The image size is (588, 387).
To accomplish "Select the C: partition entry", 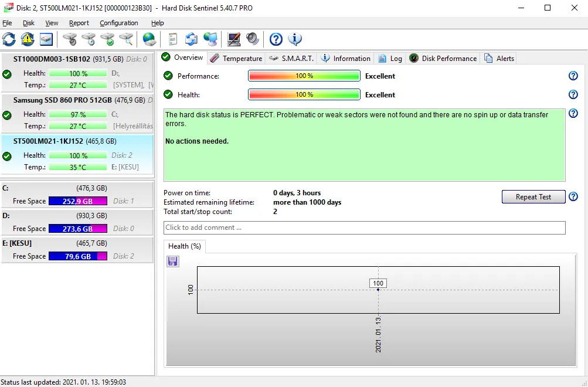I will [77, 194].
